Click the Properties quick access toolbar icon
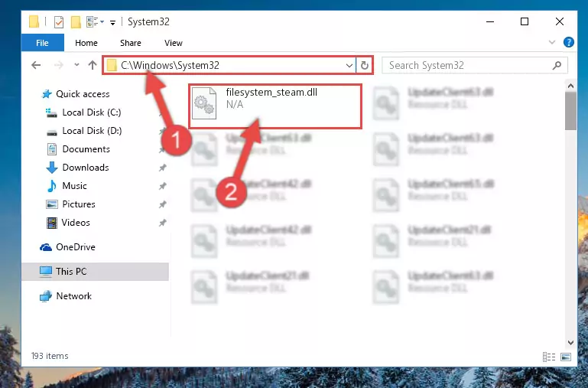This screenshot has width=588, height=388. 59,21
